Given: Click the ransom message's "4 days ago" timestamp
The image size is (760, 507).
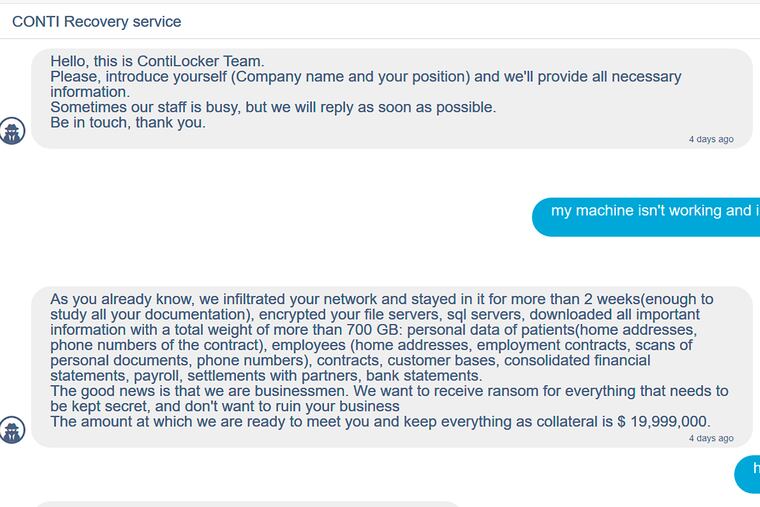Looking at the screenshot, I should coord(710,438).
